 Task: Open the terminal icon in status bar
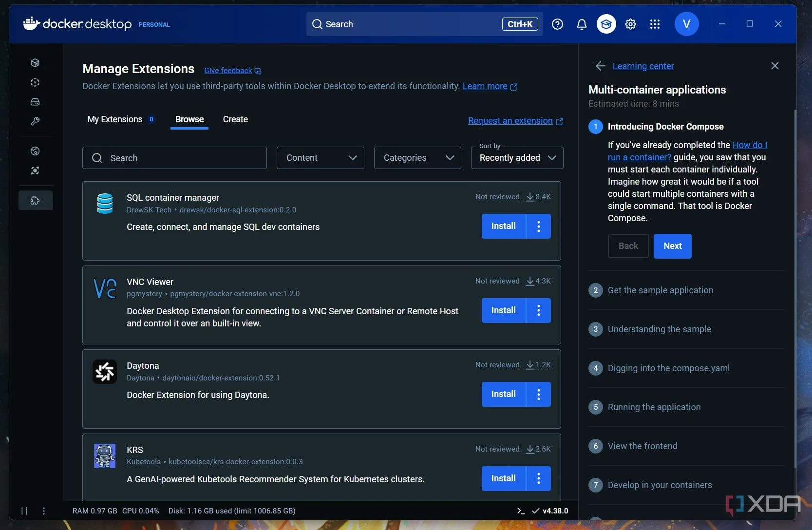521,511
